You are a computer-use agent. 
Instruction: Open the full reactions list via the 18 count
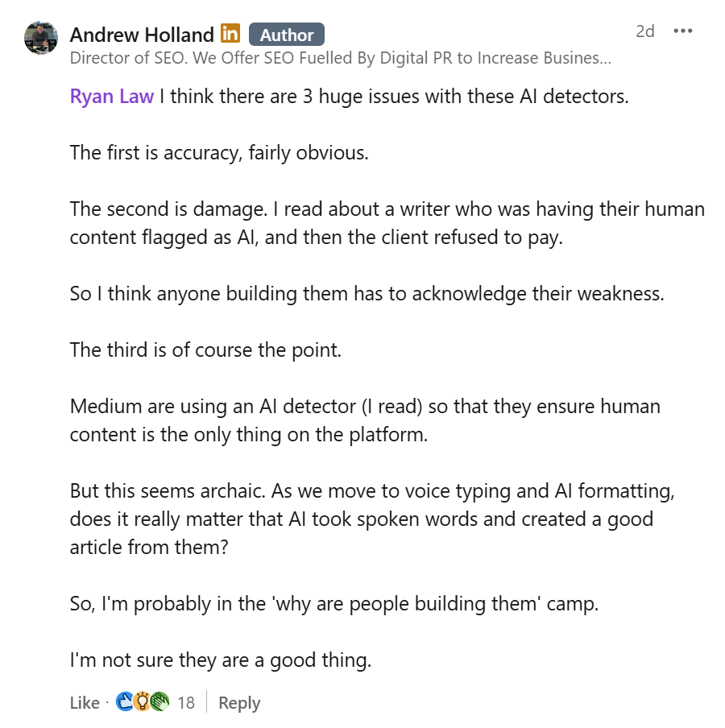[x=184, y=702]
